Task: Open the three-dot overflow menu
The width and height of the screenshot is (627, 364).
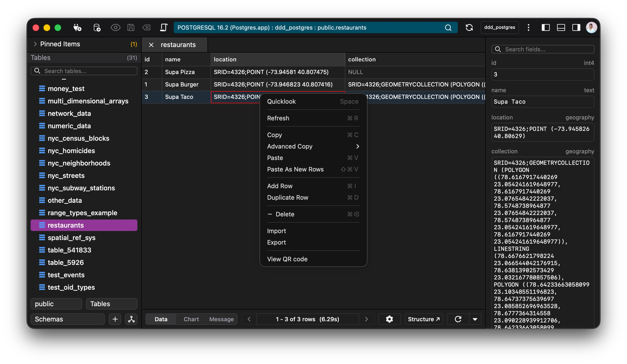Action: tap(529, 27)
